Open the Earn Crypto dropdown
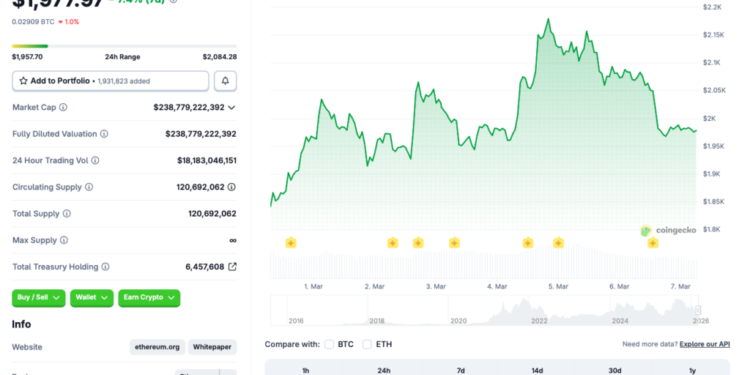This screenshot has height=375, width=750. tap(149, 298)
